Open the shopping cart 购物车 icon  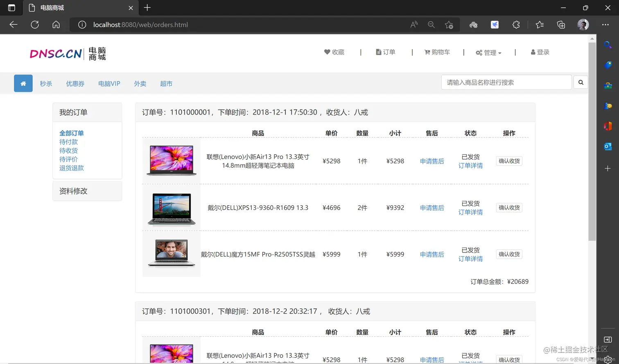click(427, 52)
